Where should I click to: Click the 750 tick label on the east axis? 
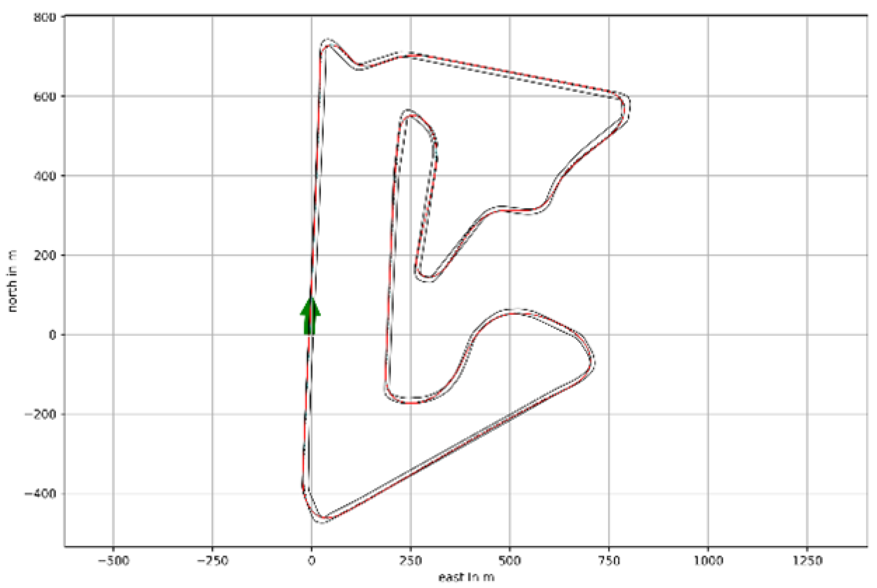[x=609, y=561]
